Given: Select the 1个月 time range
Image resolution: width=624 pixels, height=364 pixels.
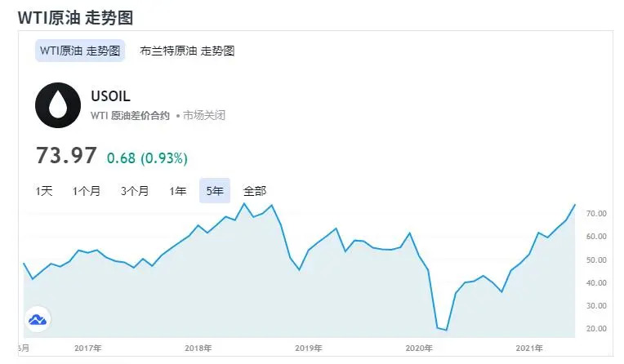Looking at the screenshot, I should tap(87, 191).
